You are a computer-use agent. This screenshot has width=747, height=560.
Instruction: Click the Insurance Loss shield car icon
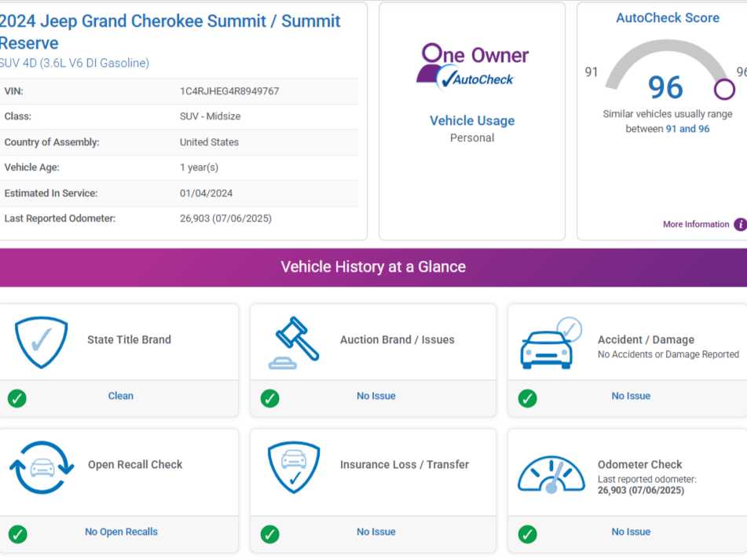(294, 467)
